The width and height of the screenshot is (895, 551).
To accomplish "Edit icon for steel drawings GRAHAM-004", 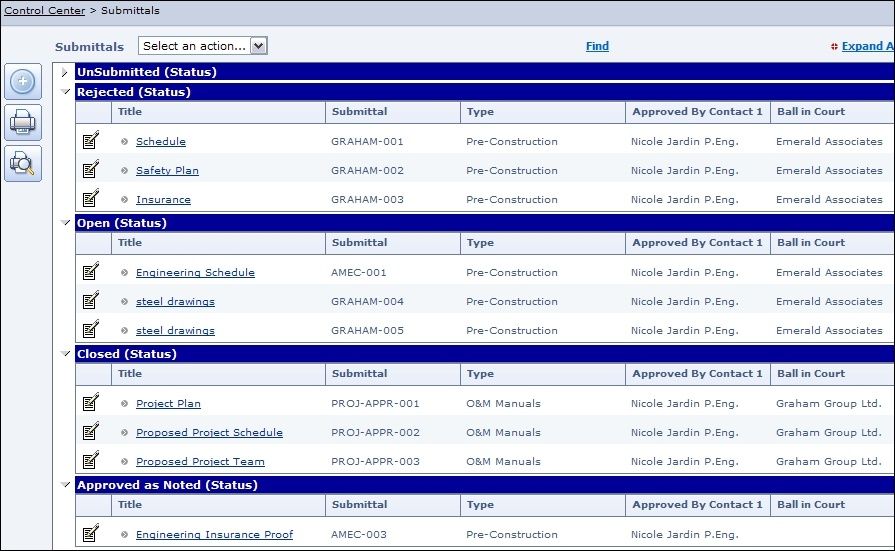I will point(91,301).
